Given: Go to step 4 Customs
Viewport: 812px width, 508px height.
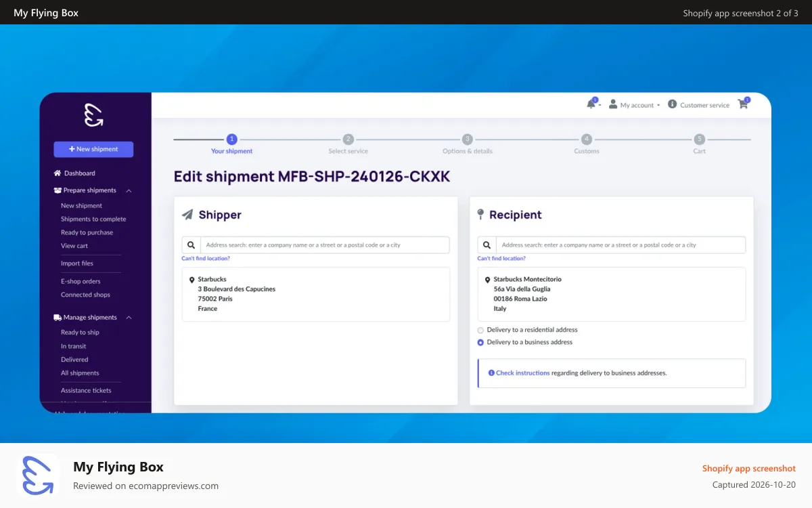Looking at the screenshot, I should 587,144.
